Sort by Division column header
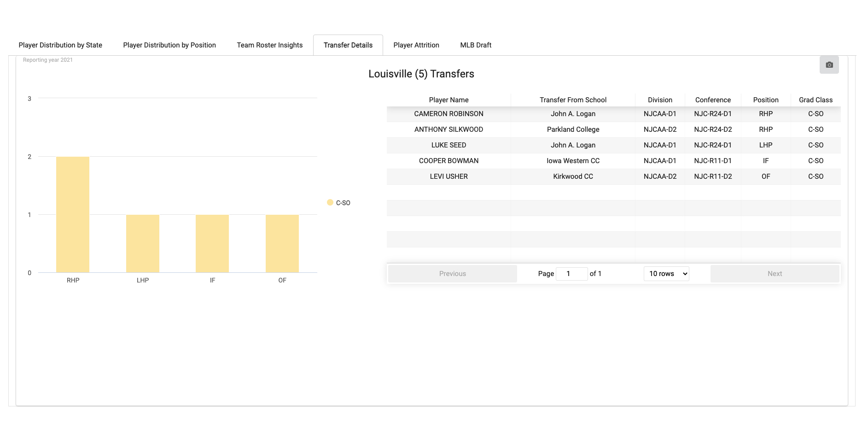 coord(660,100)
